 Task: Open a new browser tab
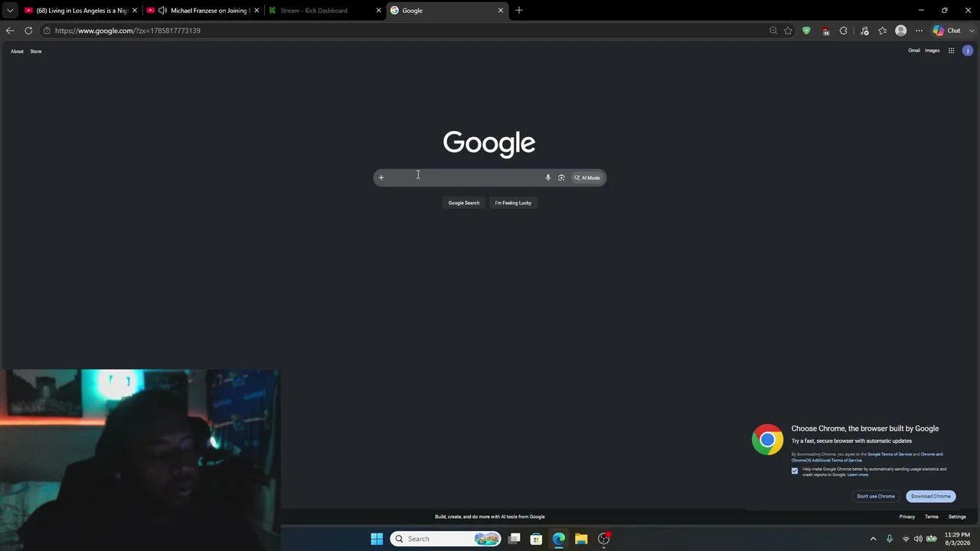coord(519,11)
